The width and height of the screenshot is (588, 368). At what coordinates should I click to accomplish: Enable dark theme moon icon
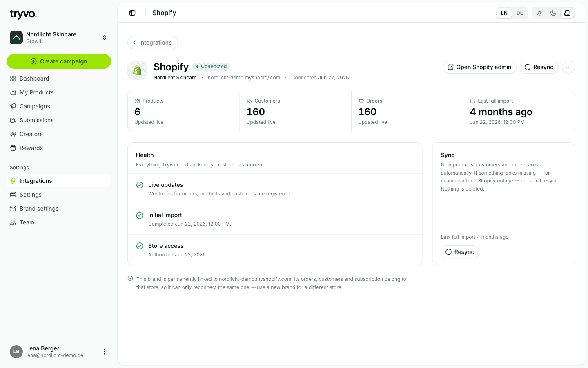553,13
